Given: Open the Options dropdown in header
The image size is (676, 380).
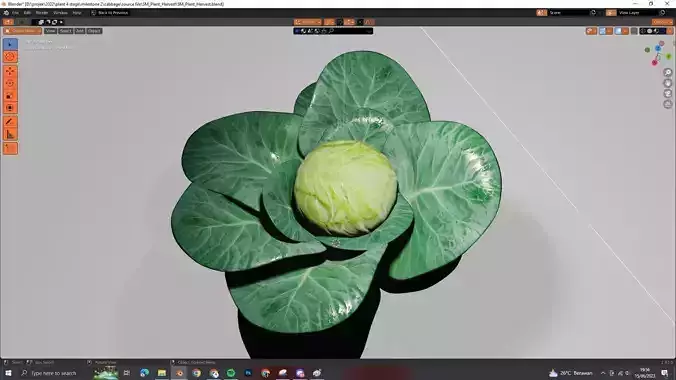Looking at the screenshot, I should [x=662, y=22].
